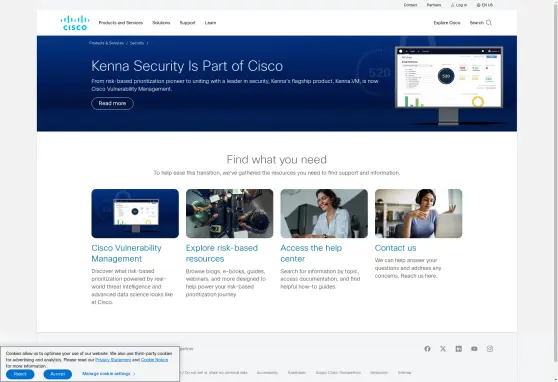Open the Contact link in top bar

410,5
